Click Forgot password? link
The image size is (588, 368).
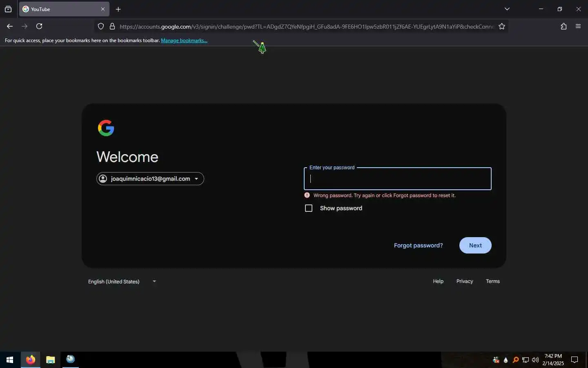pos(418,245)
